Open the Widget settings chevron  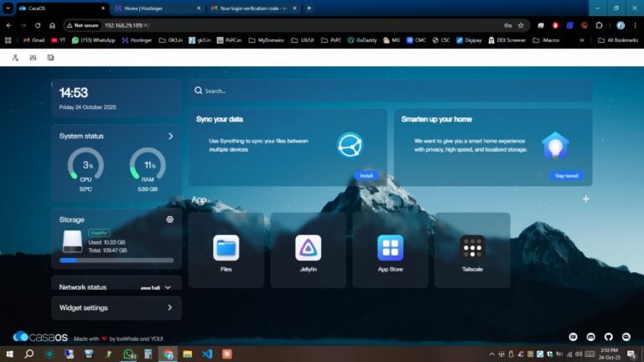pos(169,308)
